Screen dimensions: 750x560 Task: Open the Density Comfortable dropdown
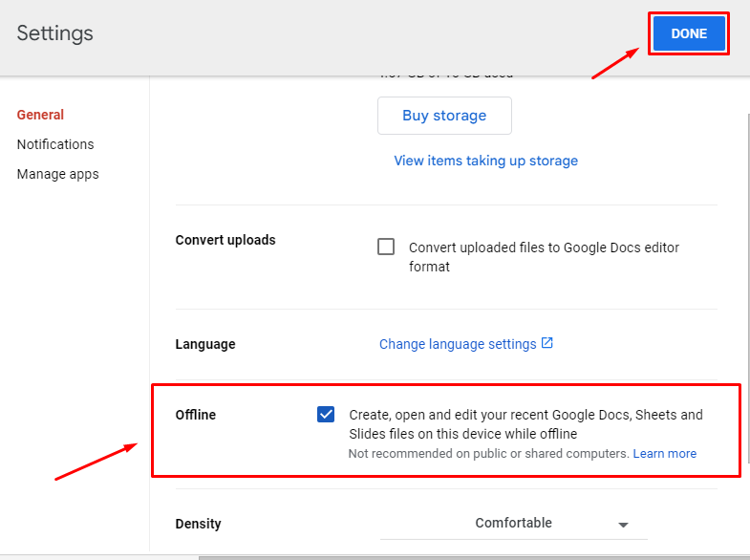[514, 524]
